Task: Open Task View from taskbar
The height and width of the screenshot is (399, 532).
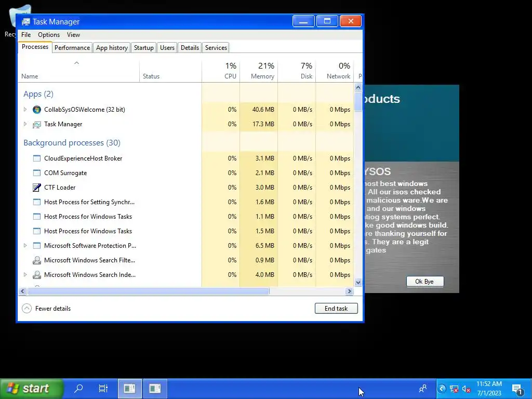Action: coord(103,388)
